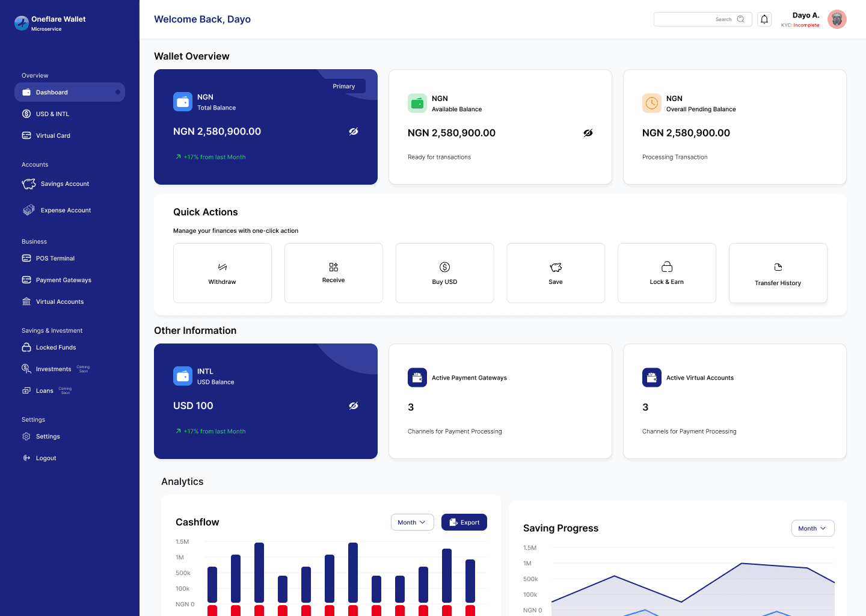Viewport: 866px width, 616px height.
Task: Click the Withdraw quick action label
Action: pos(223,282)
